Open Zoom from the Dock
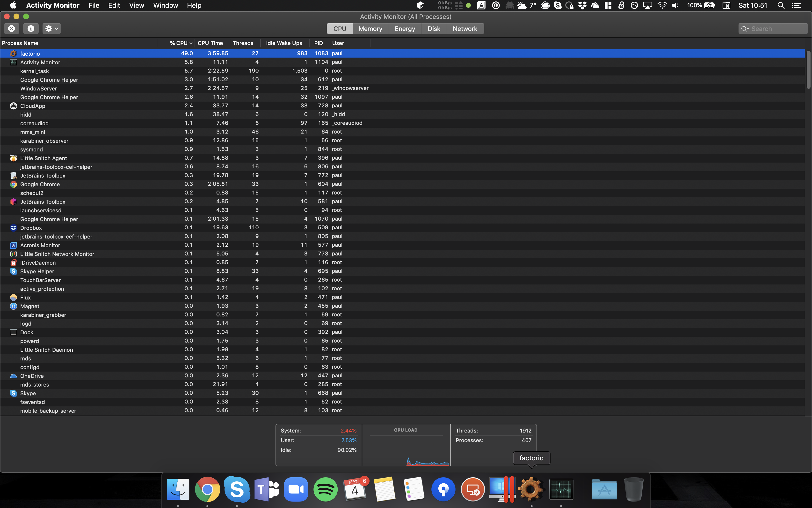 [x=296, y=489]
